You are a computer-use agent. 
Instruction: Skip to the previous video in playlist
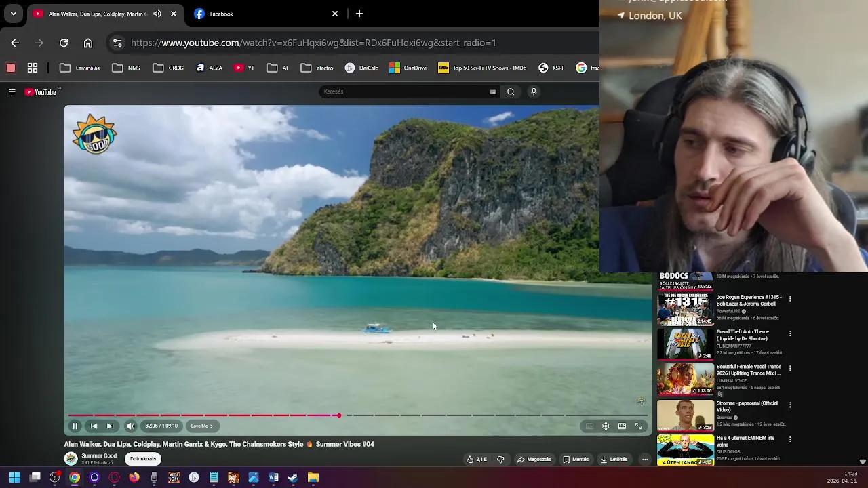pyautogui.click(x=94, y=426)
